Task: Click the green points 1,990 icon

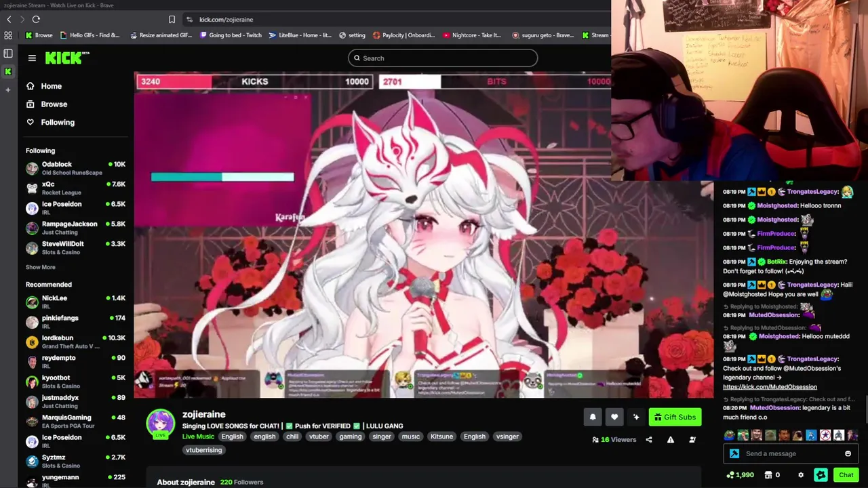Action: coord(730,475)
